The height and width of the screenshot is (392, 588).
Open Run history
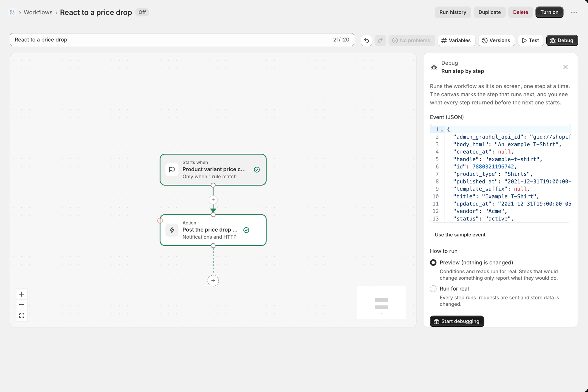pos(453,12)
